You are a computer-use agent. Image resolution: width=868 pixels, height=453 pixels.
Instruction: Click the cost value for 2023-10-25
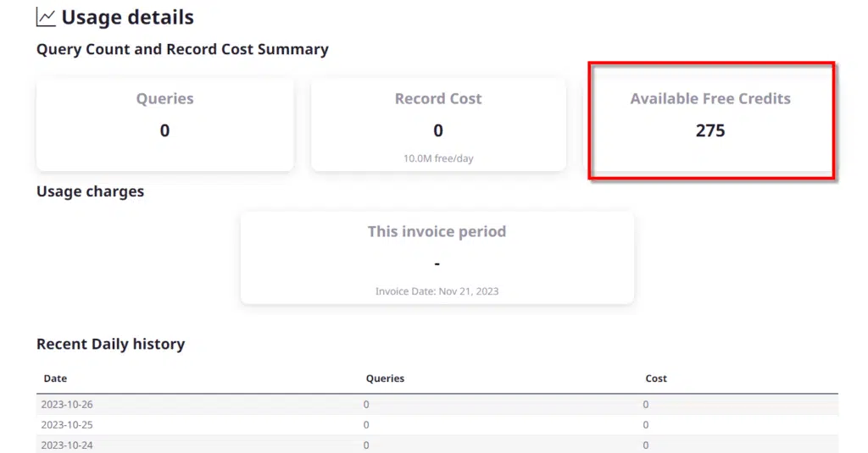[646, 425]
